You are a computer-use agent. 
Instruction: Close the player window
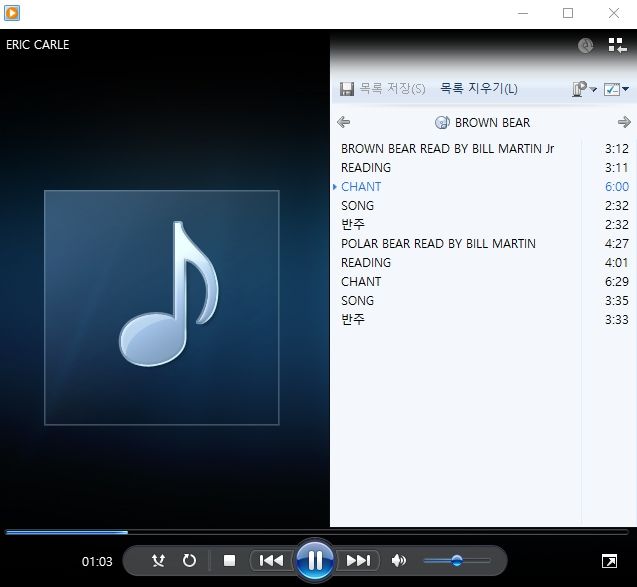[614, 13]
